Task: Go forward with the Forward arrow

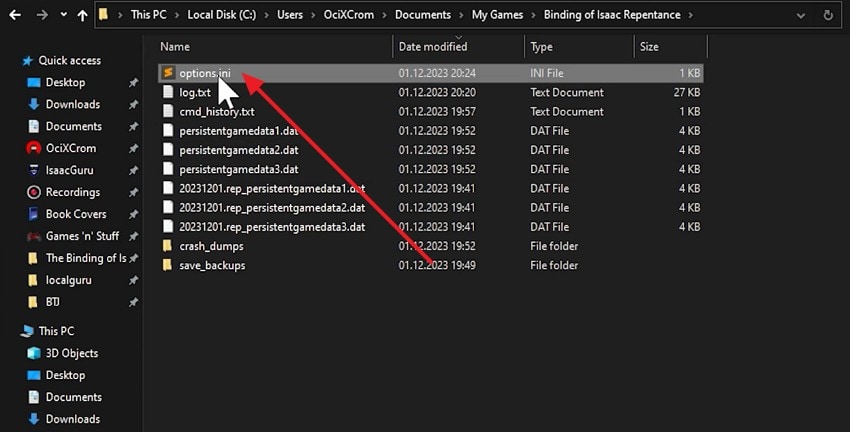Action: pos(42,15)
